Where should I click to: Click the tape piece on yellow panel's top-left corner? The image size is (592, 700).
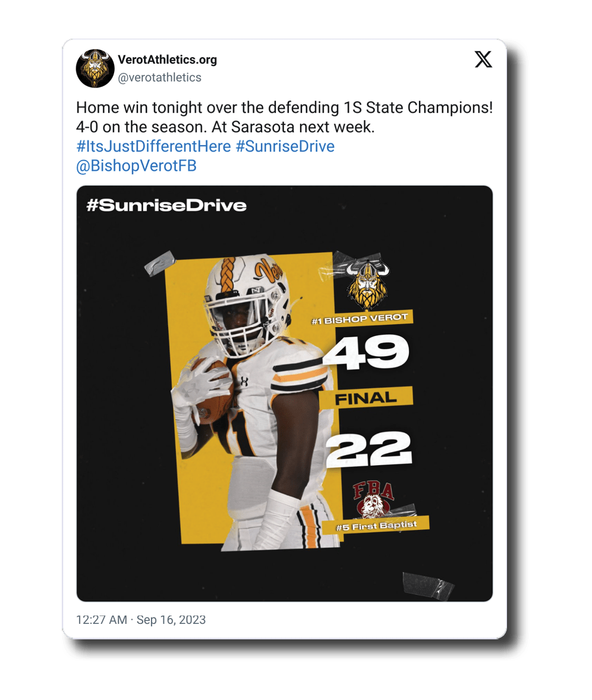(159, 263)
